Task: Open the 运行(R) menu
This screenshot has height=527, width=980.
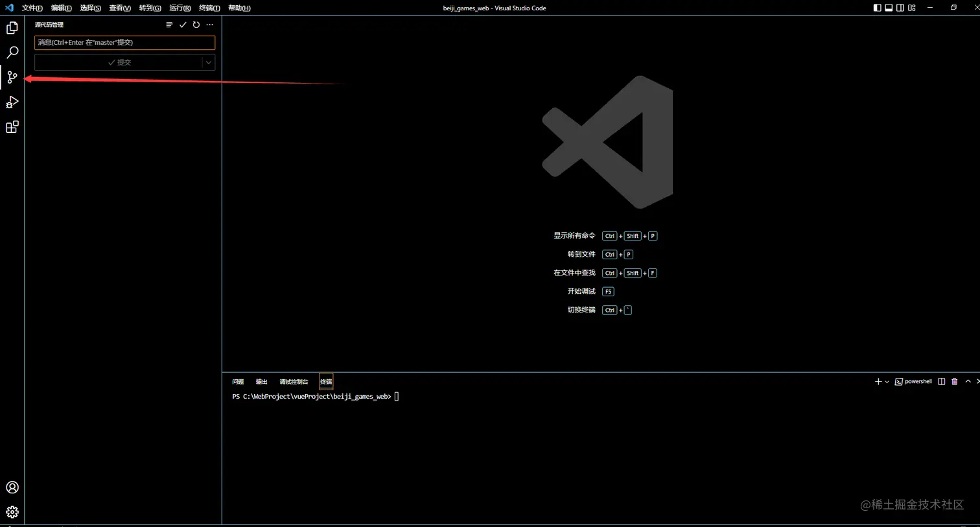Action: [x=180, y=8]
